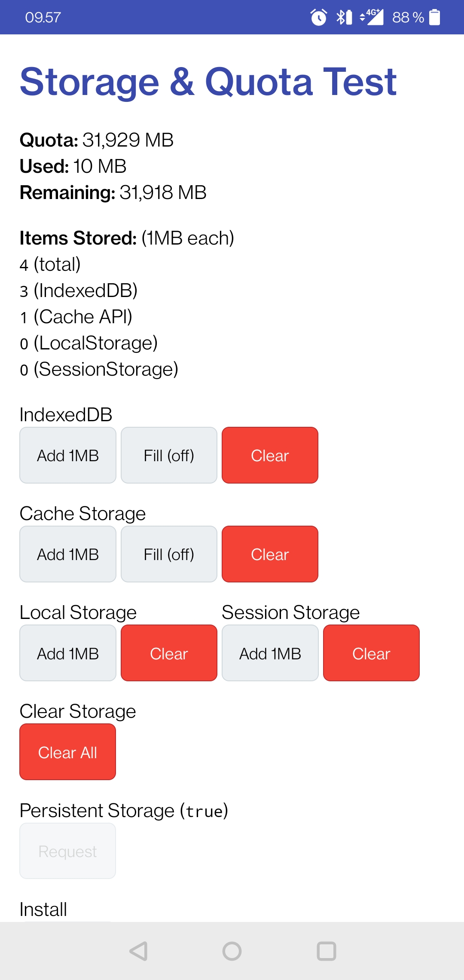Add 1MB to Session Storage
The width and height of the screenshot is (464, 980).
[x=270, y=653]
